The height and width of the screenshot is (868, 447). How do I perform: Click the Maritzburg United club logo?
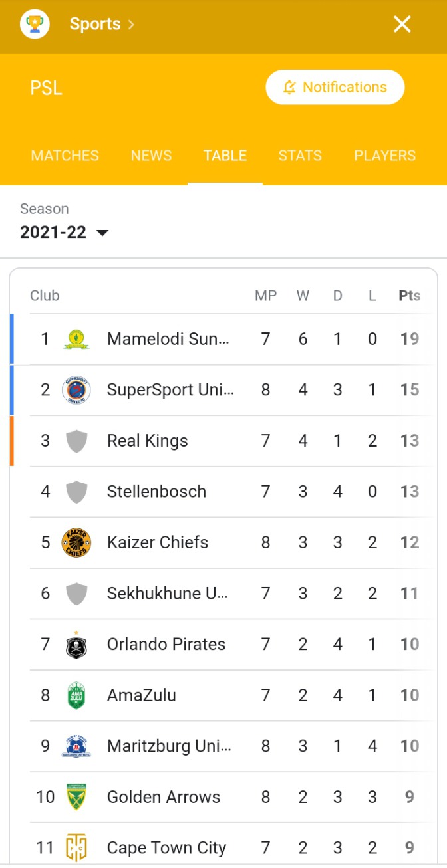coord(76,746)
